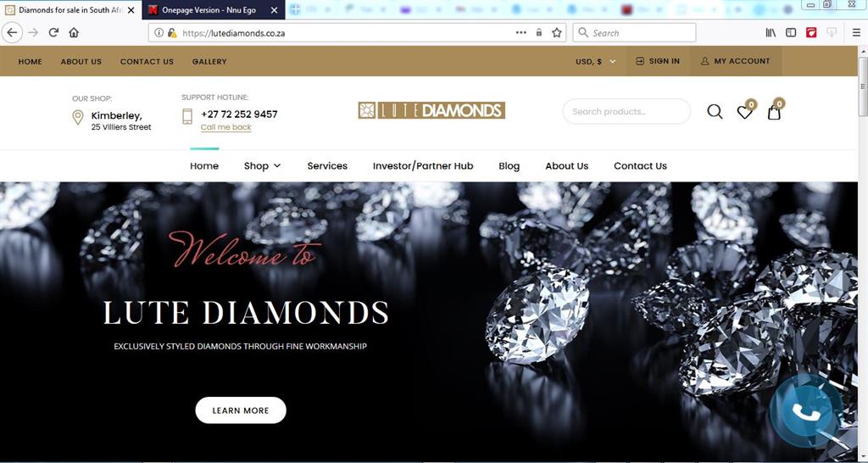Open the wishlist heart icon
The image size is (868, 463).
coord(745,113)
